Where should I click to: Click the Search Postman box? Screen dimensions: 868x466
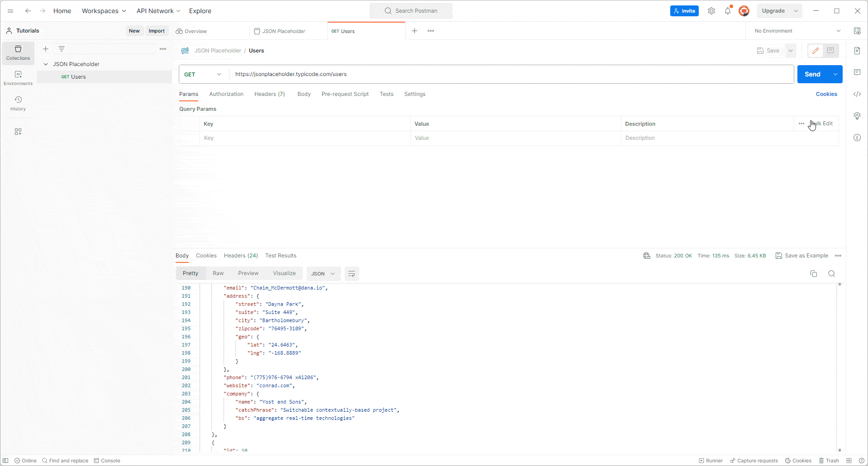coord(411,11)
